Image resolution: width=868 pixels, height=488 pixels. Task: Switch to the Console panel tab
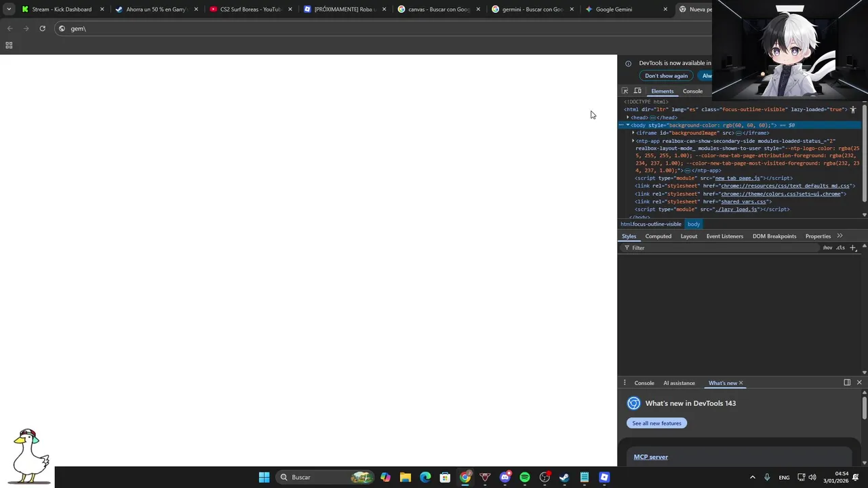pos(692,91)
